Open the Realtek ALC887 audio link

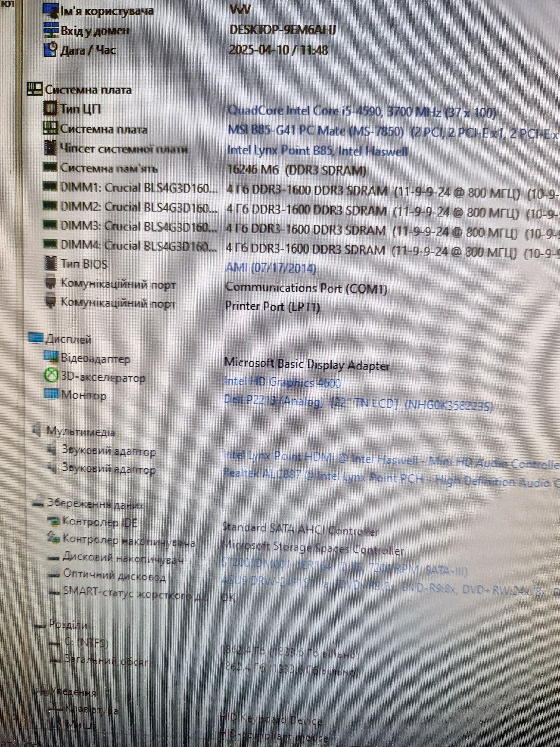(391, 478)
